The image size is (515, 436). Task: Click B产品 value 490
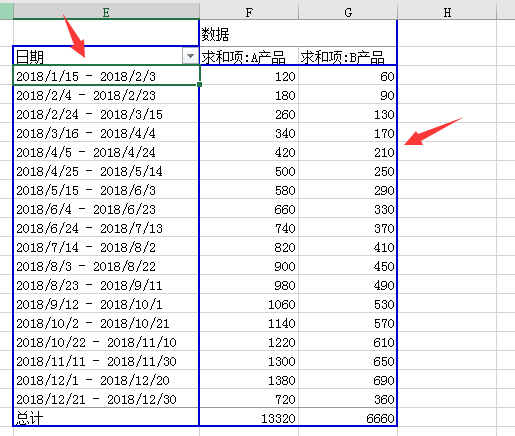(x=348, y=284)
